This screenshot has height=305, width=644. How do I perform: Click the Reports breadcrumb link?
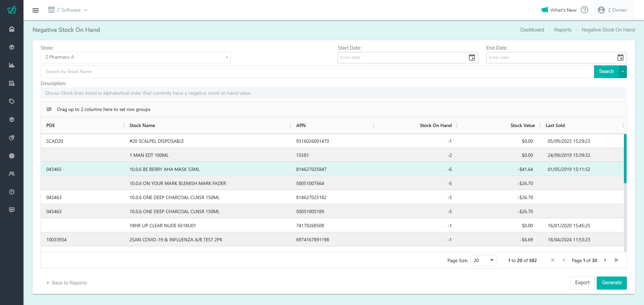click(x=562, y=30)
